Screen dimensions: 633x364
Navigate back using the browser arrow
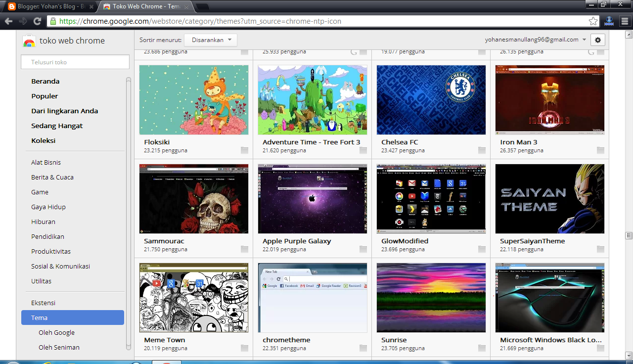coord(8,21)
